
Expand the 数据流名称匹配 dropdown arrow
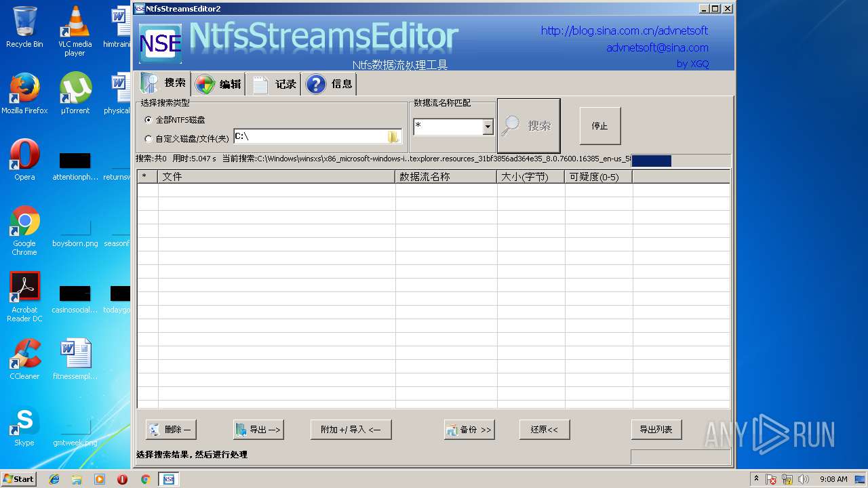[x=488, y=127]
